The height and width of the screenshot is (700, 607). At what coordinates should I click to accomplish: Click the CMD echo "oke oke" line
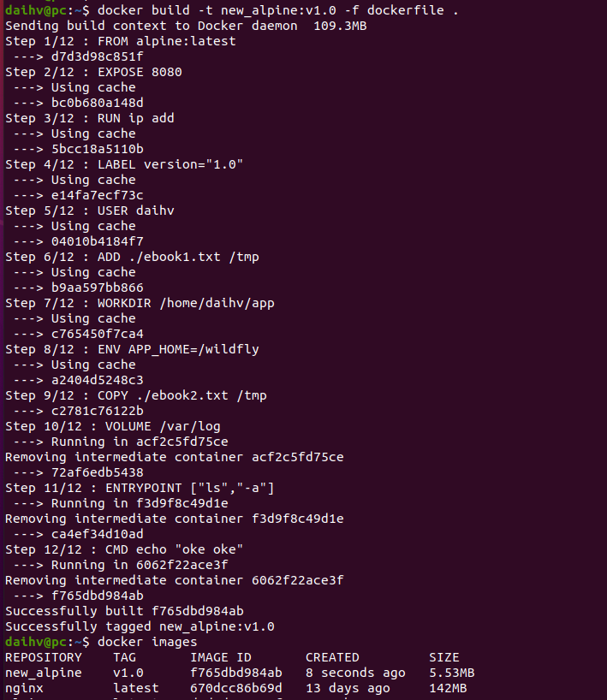point(124,549)
